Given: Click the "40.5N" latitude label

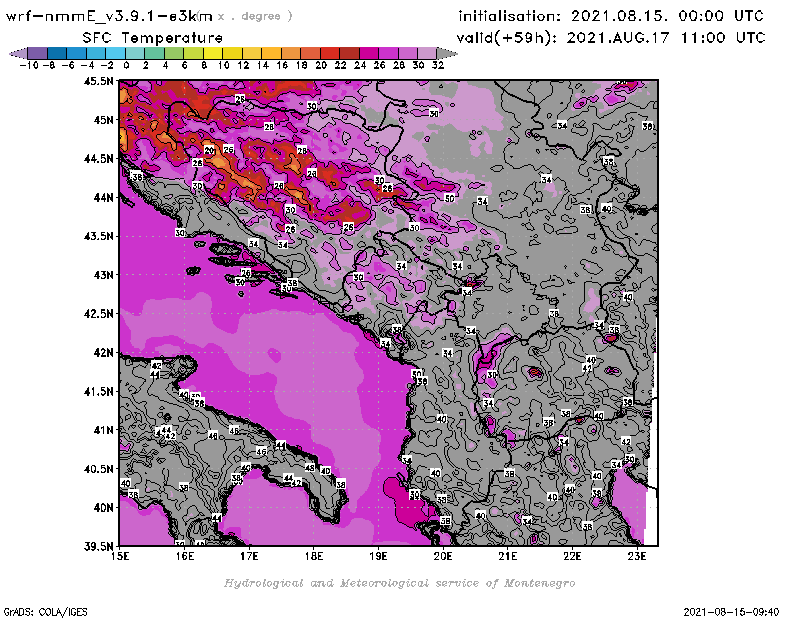Looking at the screenshot, I should pos(98,469).
